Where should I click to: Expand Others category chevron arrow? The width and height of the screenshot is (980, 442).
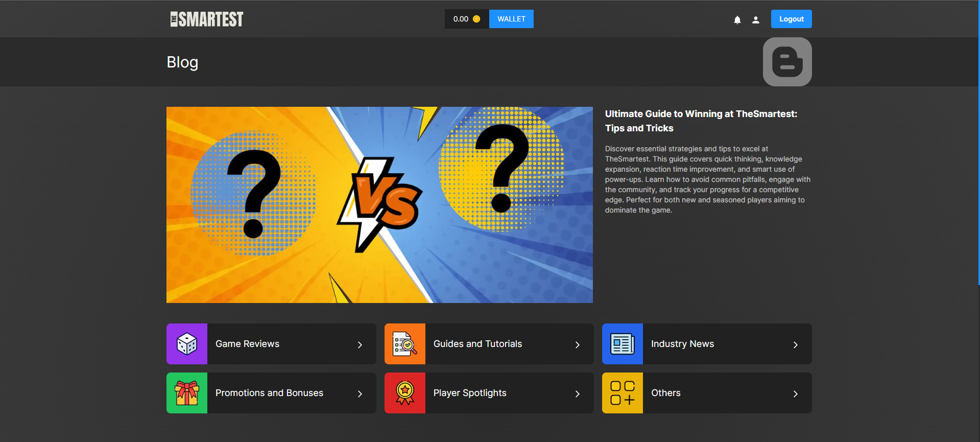coord(796,394)
